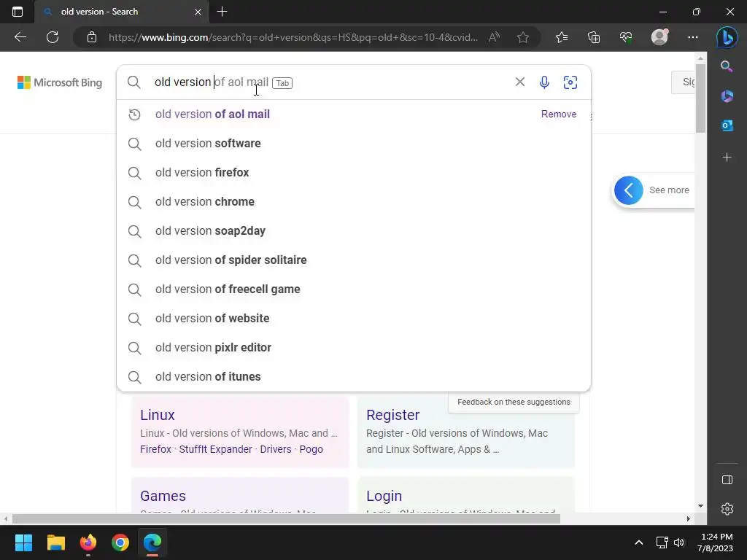Image resolution: width=747 pixels, height=560 pixels.
Task: Open Browser essentials heart icon
Action: pos(625,37)
